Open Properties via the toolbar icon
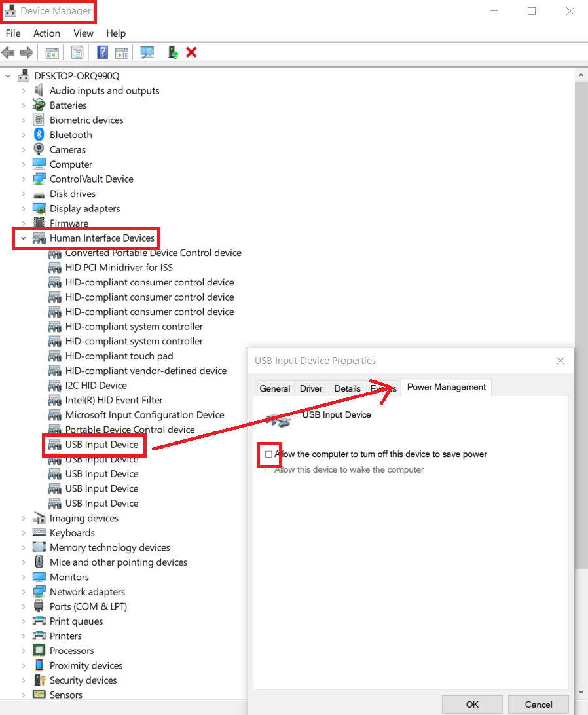The width and height of the screenshot is (588, 715). [77, 52]
